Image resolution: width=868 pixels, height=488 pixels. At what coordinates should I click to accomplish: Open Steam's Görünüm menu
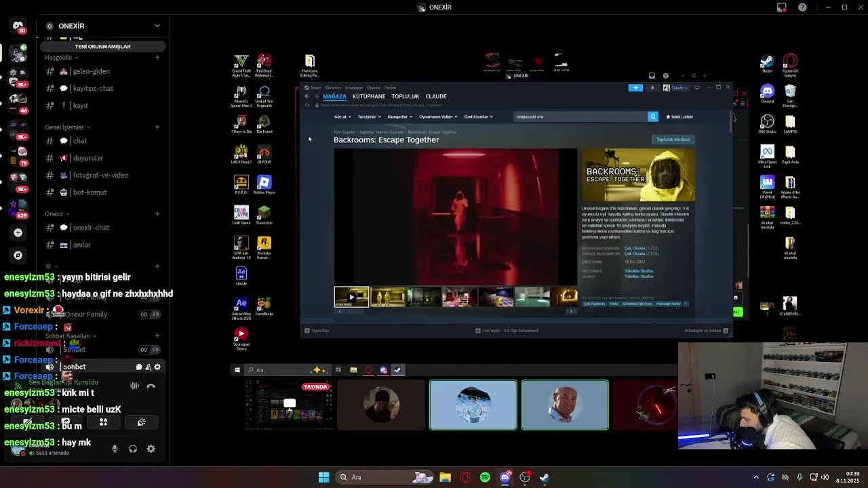click(333, 87)
